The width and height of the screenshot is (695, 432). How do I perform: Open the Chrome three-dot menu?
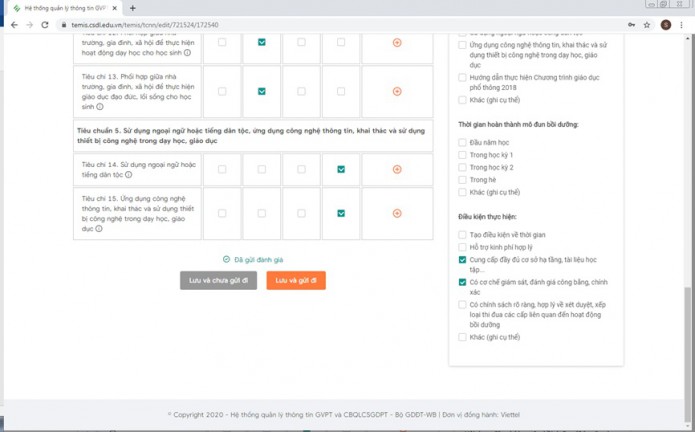click(683, 25)
